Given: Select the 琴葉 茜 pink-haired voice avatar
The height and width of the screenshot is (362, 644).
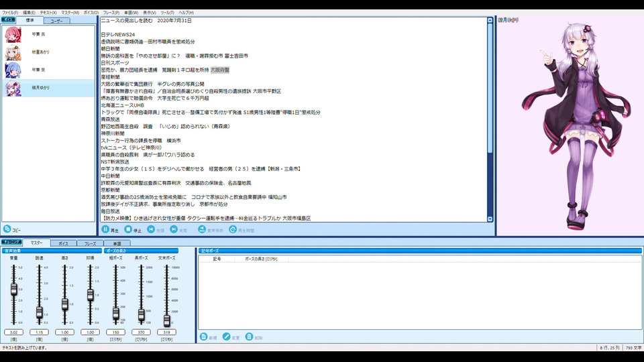Looking at the screenshot, I should (x=13, y=34).
